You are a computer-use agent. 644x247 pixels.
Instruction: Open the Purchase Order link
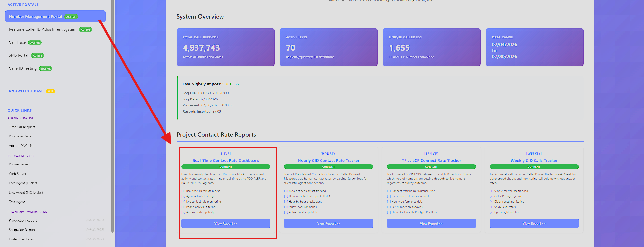click(21, 136)
